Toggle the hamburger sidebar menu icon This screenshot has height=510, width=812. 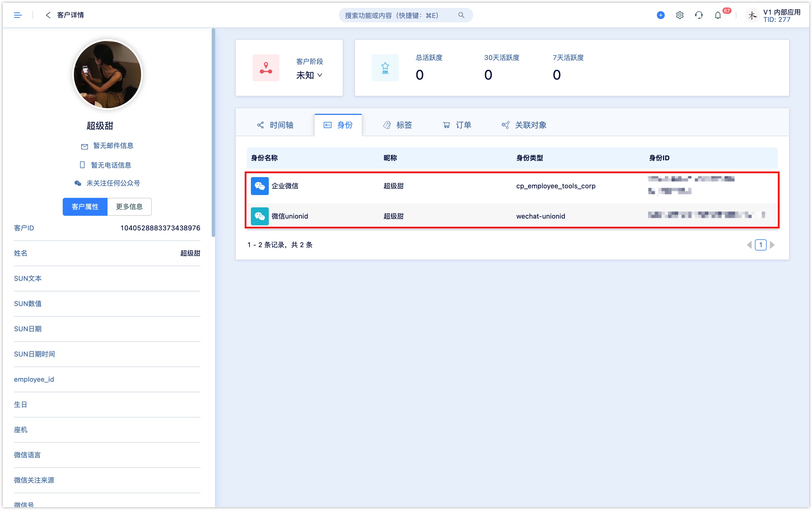coord(18,15)
